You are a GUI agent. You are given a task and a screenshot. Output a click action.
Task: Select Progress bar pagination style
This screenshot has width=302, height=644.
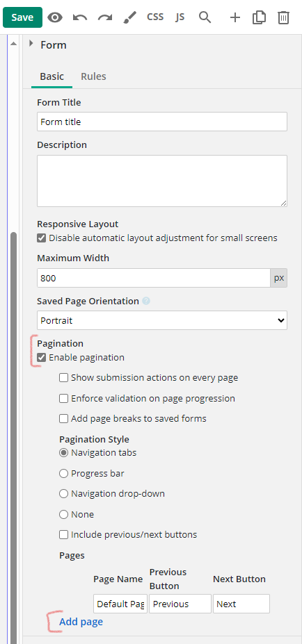(63, 474)
